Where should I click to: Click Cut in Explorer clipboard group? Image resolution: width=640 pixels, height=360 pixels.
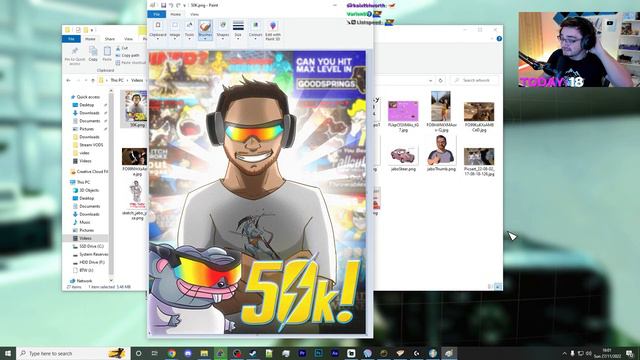coord(122,48)
